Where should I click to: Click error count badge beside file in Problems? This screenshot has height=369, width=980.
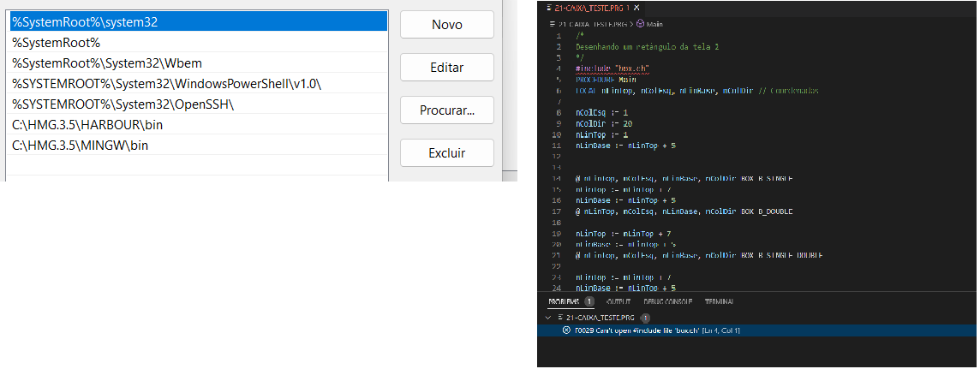[x=645, y=318]
